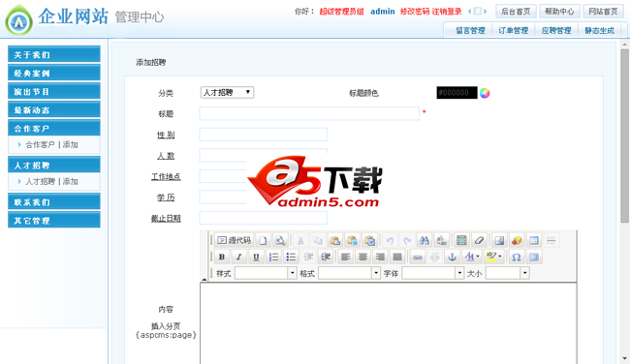The image size is (630, 364).
Task: Click the Paste clipboard icon
Action: coord(334,240)
